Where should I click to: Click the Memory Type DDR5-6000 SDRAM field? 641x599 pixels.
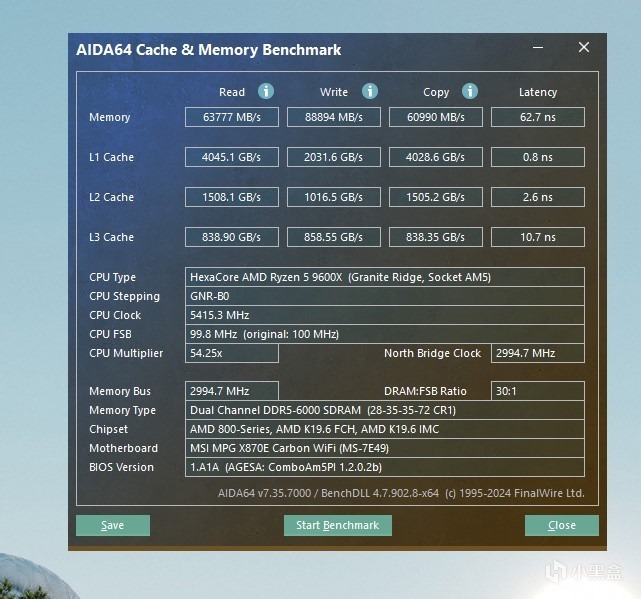[385, 410]
